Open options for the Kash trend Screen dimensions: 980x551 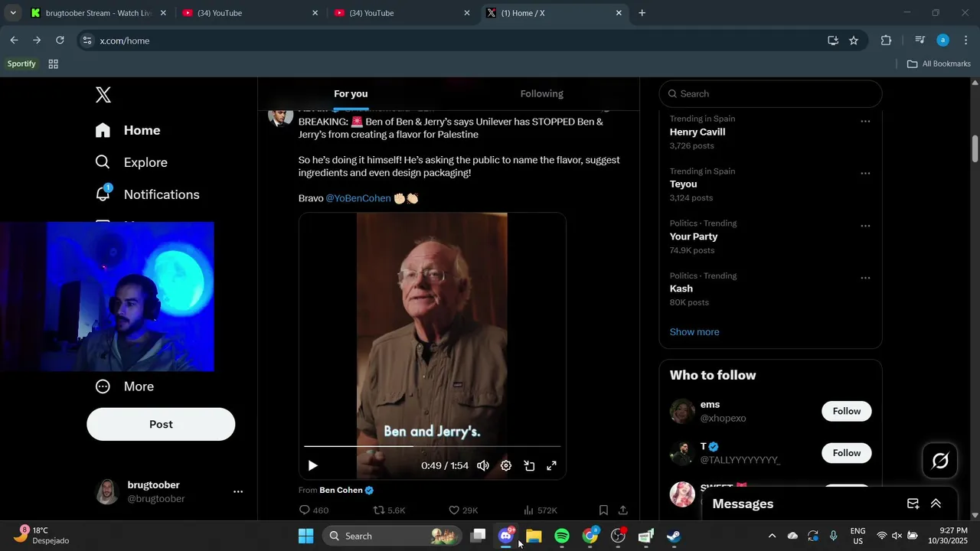click(x=865, y=278)
